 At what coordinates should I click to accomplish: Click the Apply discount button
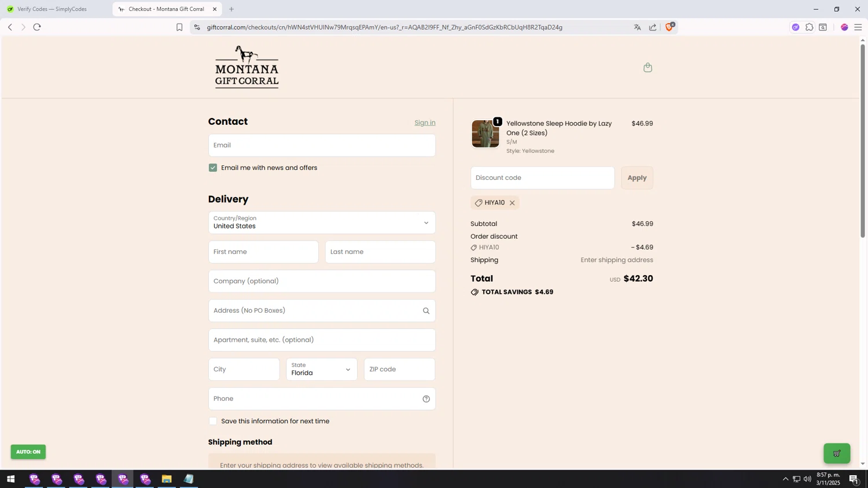(637, 178)
